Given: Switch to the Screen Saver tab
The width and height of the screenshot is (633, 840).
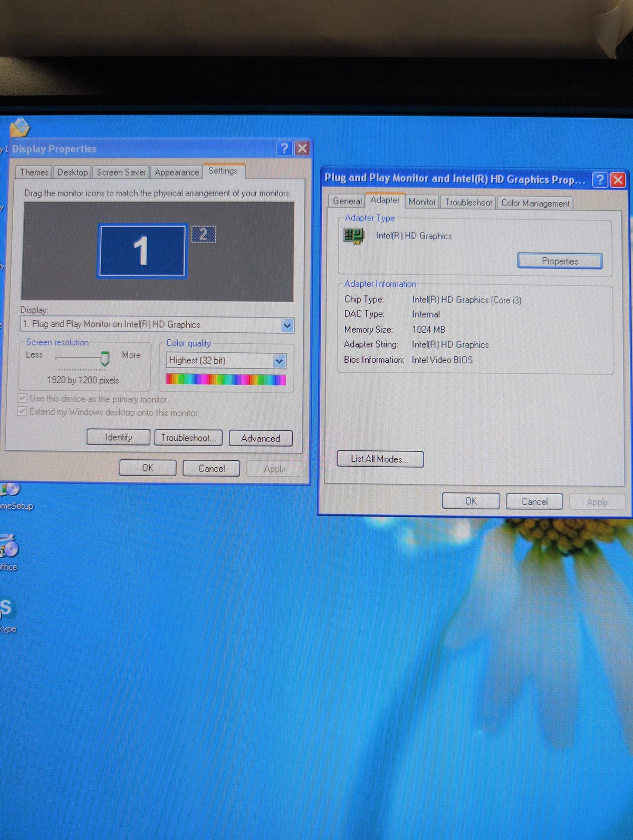Looking at the screenshot, I should (121, 172).
